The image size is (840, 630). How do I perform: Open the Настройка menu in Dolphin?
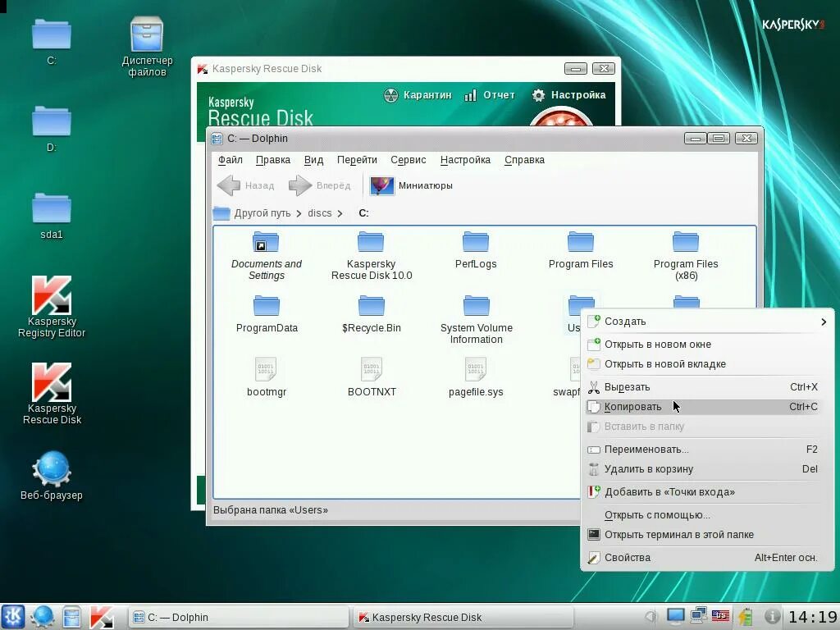click(x=465, y=160)
